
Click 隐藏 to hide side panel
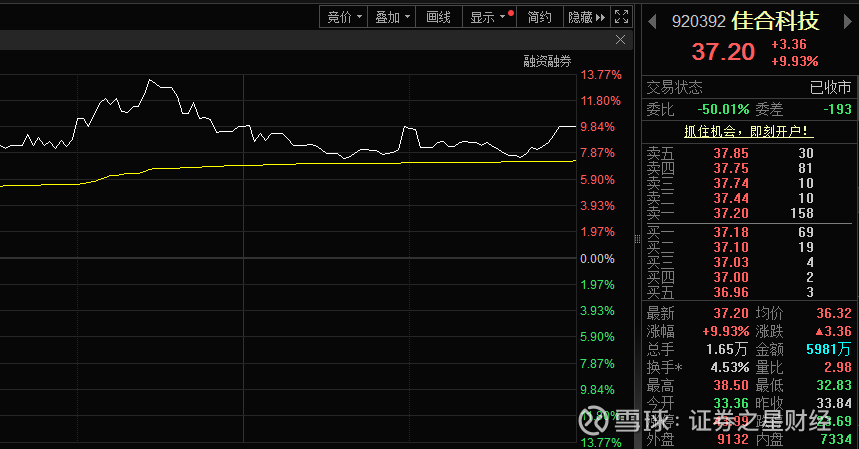pyautogui.click(x=586, y=17)
